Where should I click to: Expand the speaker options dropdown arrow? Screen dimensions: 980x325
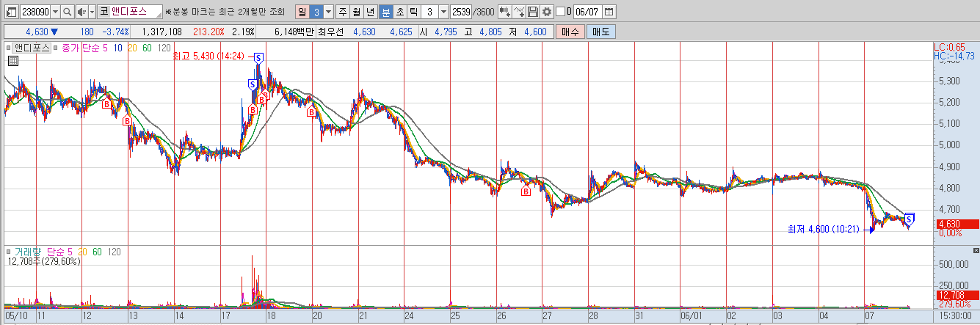(92, 12)
